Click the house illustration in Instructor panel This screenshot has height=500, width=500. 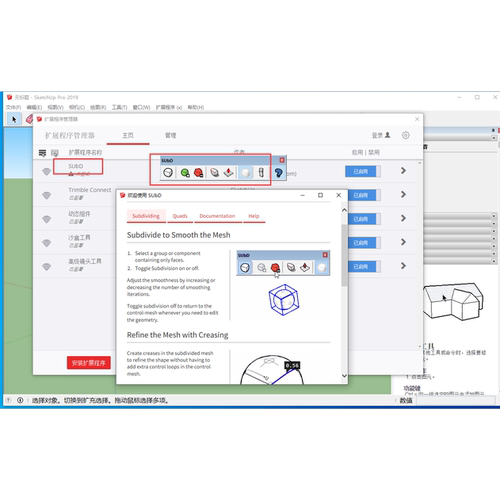tap(453, 301)
